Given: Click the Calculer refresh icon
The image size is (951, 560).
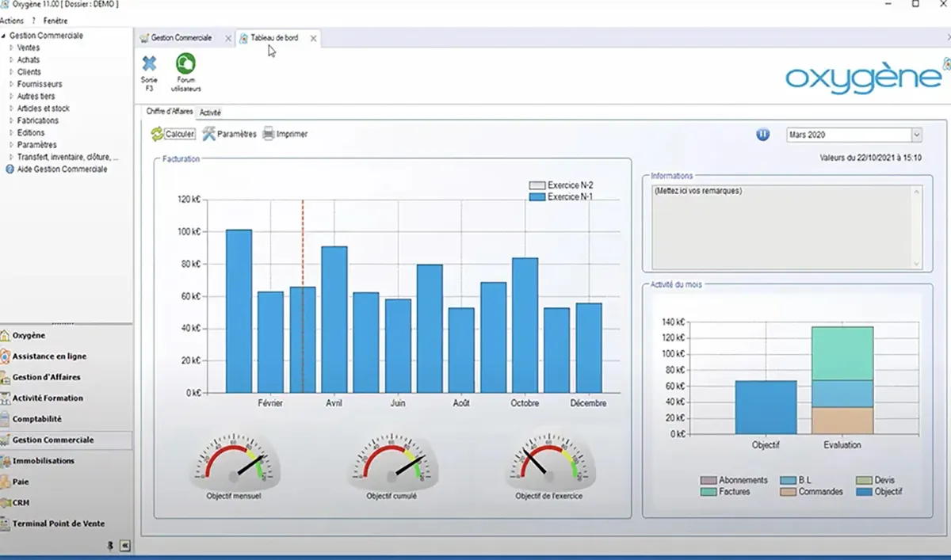Looking at the screenshot, I should tap(157, 134).
